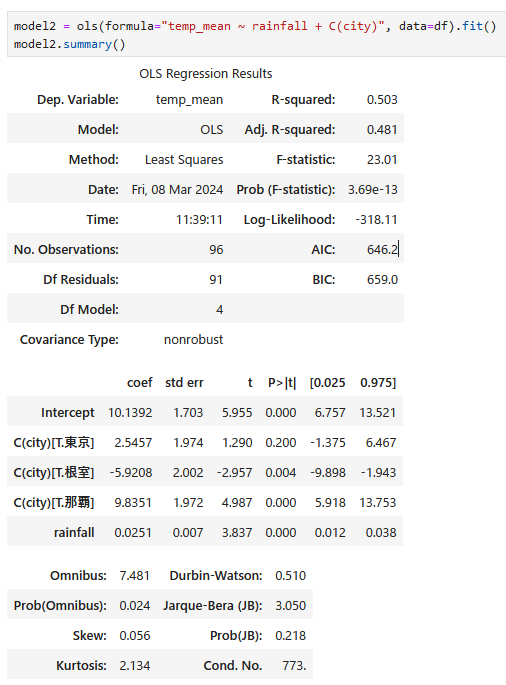
Task: Click the Adj. R-squared value 0.481
Action: click(382, 130)
